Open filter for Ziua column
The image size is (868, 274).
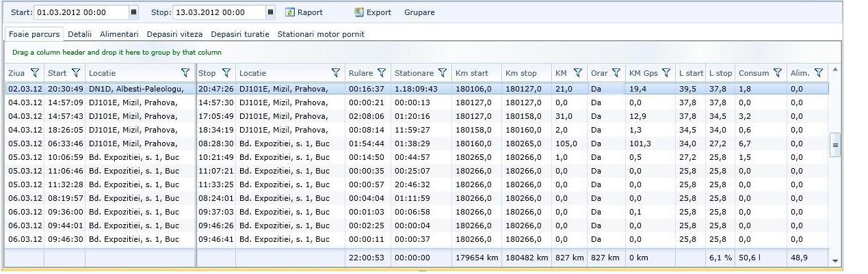pyautogui.click(x=35, y=73)
